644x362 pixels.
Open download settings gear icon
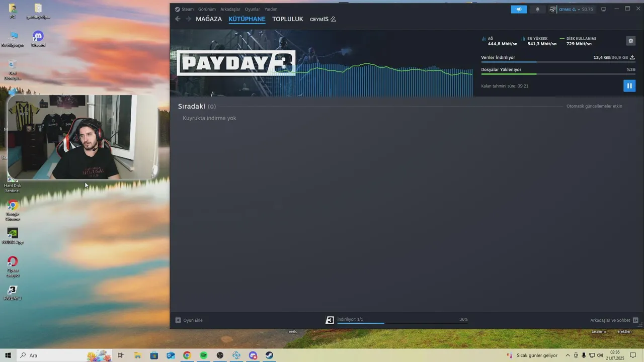(630, 41)
